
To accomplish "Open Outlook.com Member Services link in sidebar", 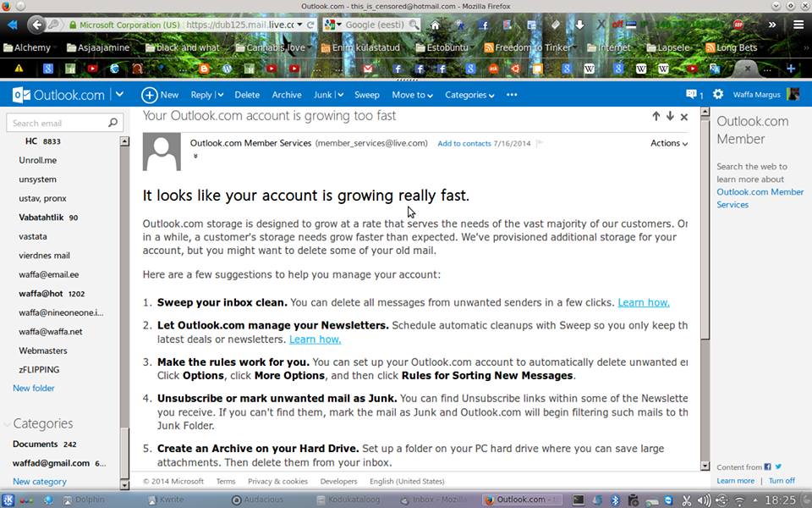I will pyautogui.click(x=760, y=198).
